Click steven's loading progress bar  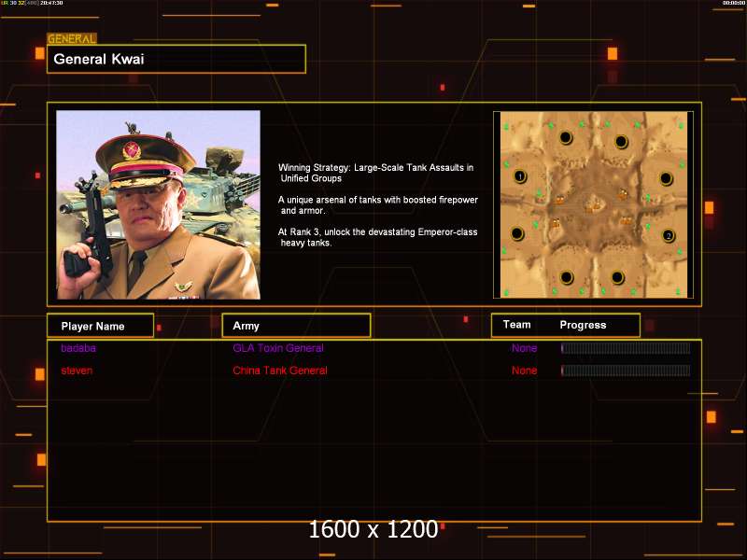coord(626,371)
